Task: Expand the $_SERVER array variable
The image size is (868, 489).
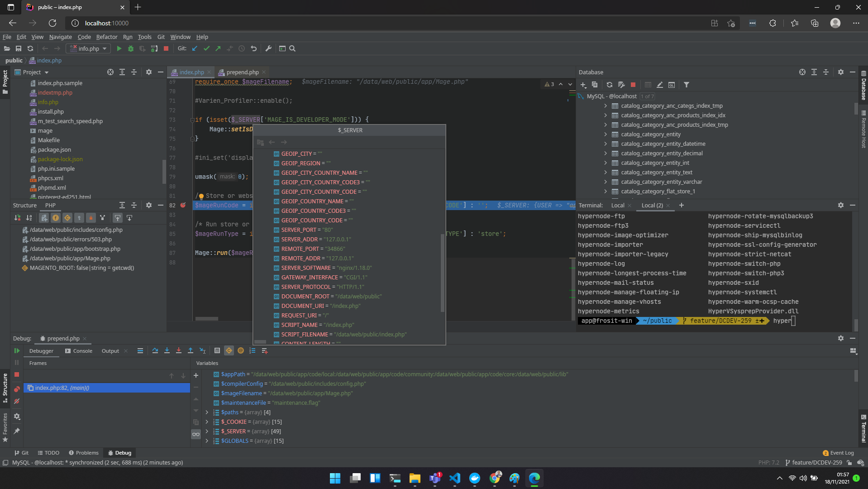Action: pos(207,431)
